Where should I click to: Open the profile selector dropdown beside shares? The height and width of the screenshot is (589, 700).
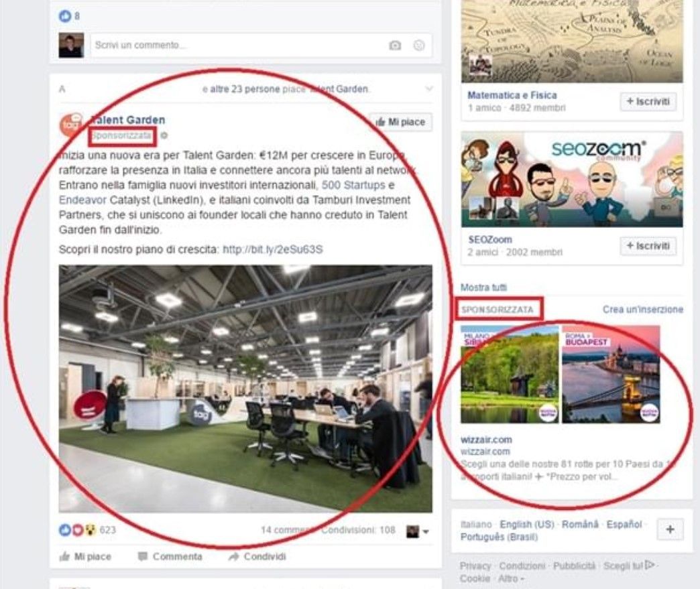coord(418,531)
